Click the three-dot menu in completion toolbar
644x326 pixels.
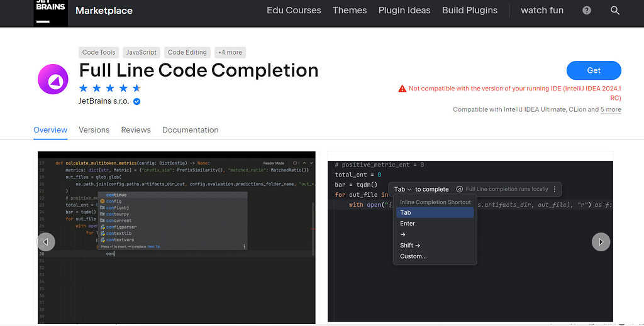coord(555,189)
